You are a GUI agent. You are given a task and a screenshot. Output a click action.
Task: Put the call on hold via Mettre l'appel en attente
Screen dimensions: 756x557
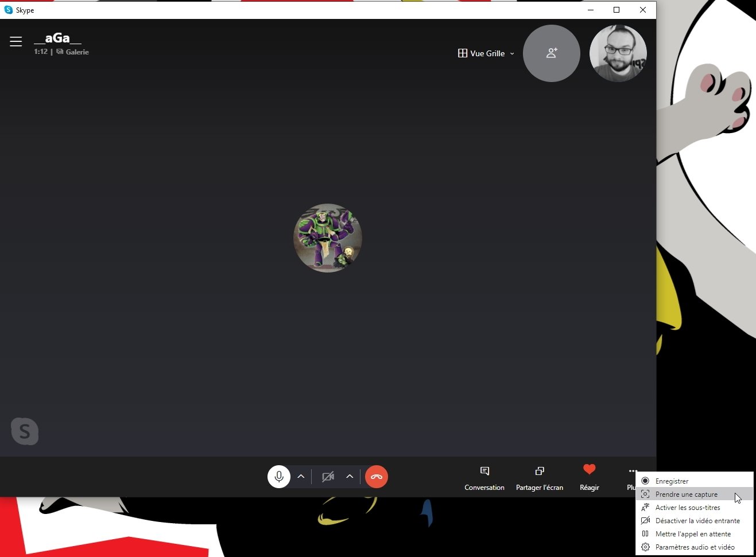(x=693, y=533)
